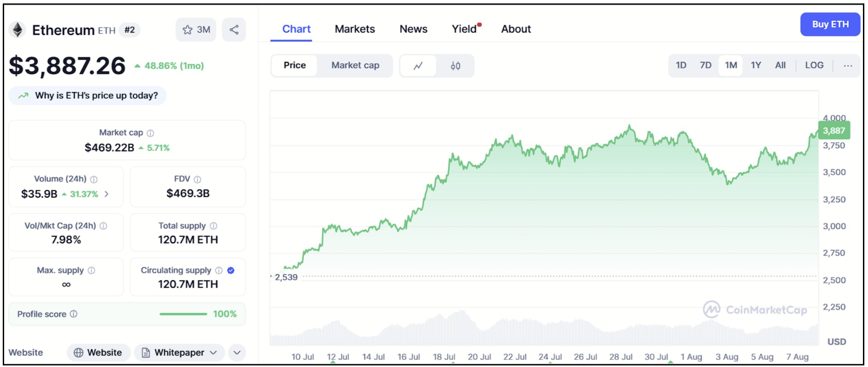Screen dimensions: 868x367
Task: Toggle chart to Price view
Action: tap(295, 65)
